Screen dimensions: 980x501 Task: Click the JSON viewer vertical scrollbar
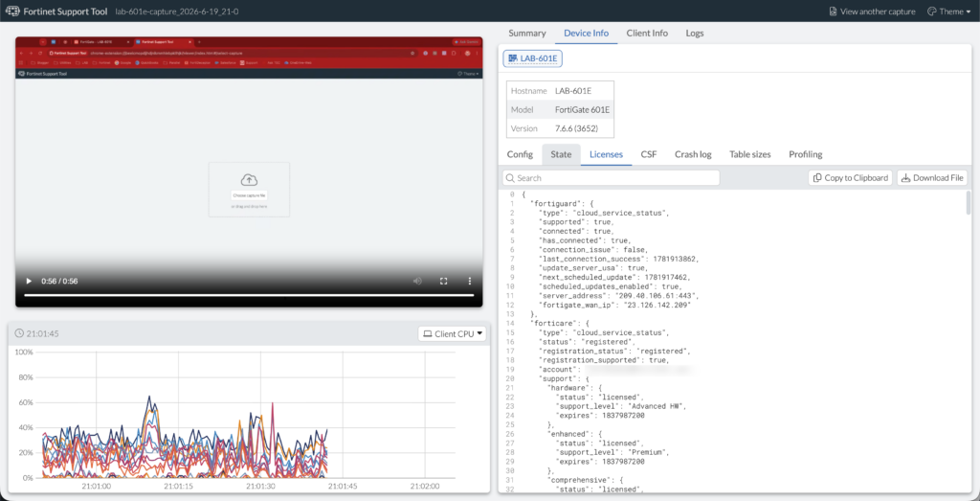click(969, 203)
